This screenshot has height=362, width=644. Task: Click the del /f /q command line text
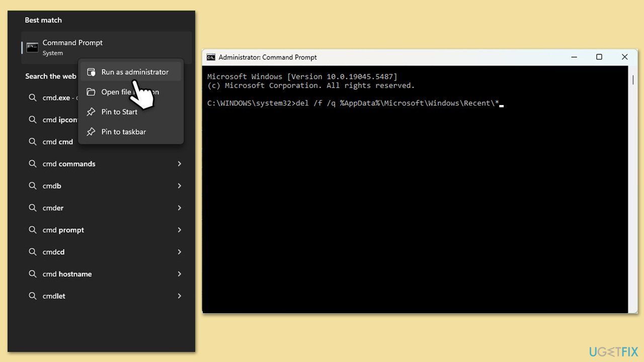pyautogui.click(x=398, y=103)
